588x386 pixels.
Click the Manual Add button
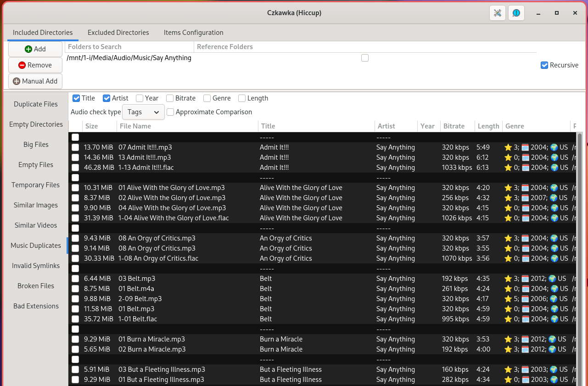[x=35, y=81]
